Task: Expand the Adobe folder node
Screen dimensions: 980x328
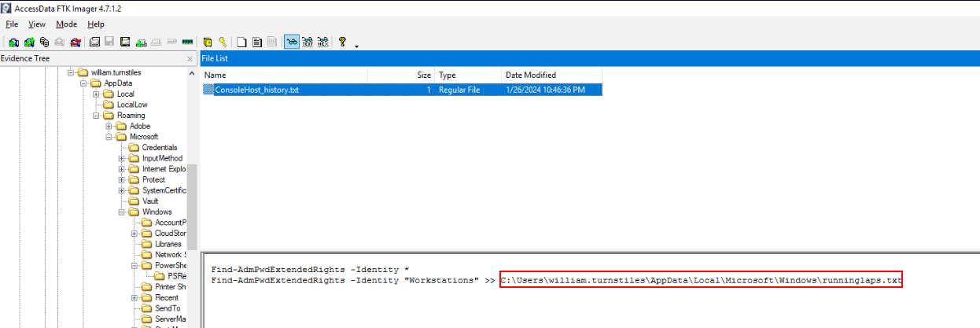Action: click(109, 126)
